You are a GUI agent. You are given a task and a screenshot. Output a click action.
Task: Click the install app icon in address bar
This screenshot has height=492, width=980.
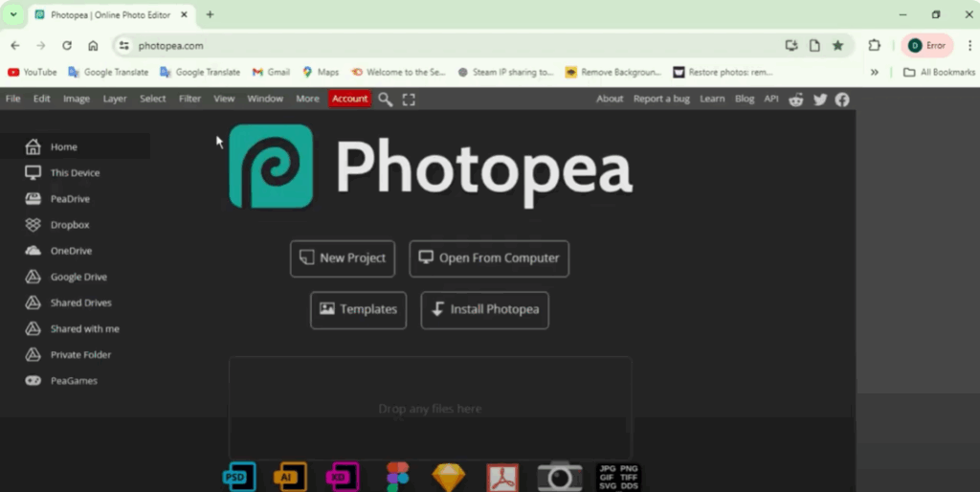pos(791,46)
